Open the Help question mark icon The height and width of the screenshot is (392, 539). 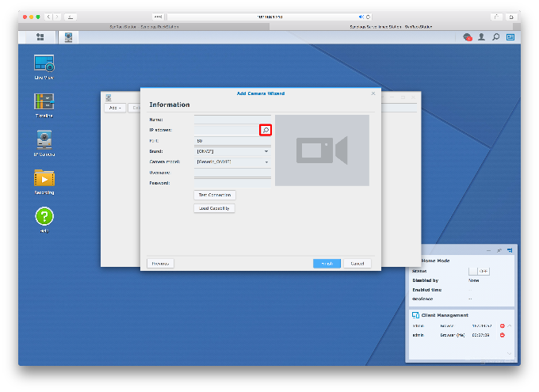pyautogui.click(x=44, y=216)
